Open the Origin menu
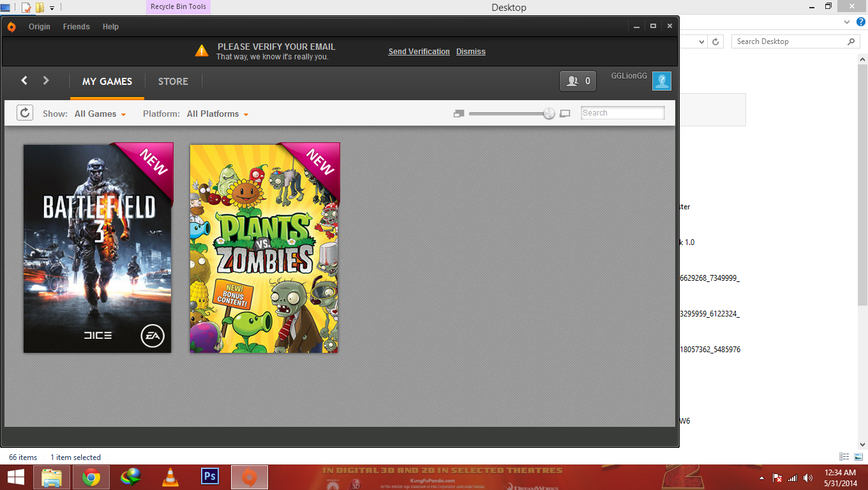The width and height of the screenshot is (868, 490). pyautogui.click(x=40, y=27)
